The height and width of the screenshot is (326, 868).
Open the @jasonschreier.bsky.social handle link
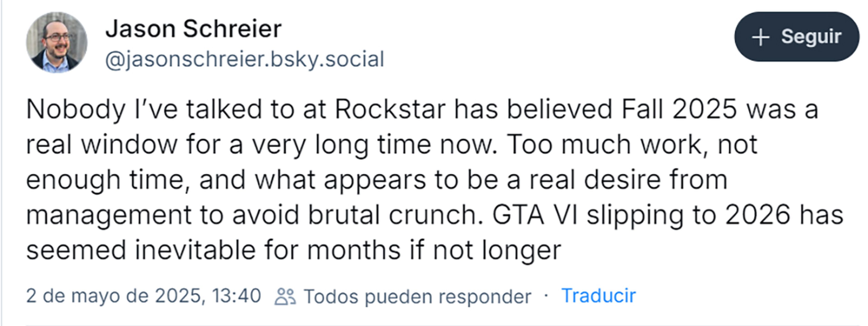(x=245, y=60)
